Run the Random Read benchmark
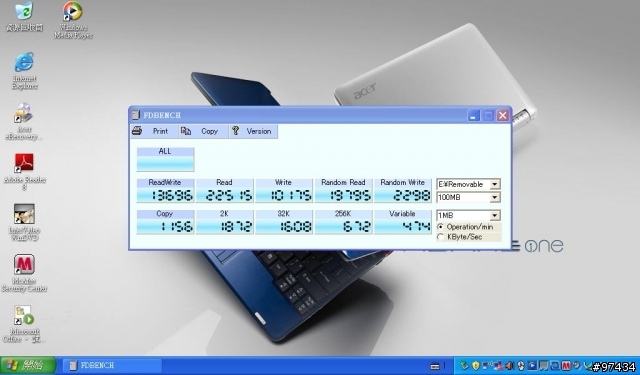The height and width of the screenshot is (375, 640). pyautogui.click(x=343, y=190)
